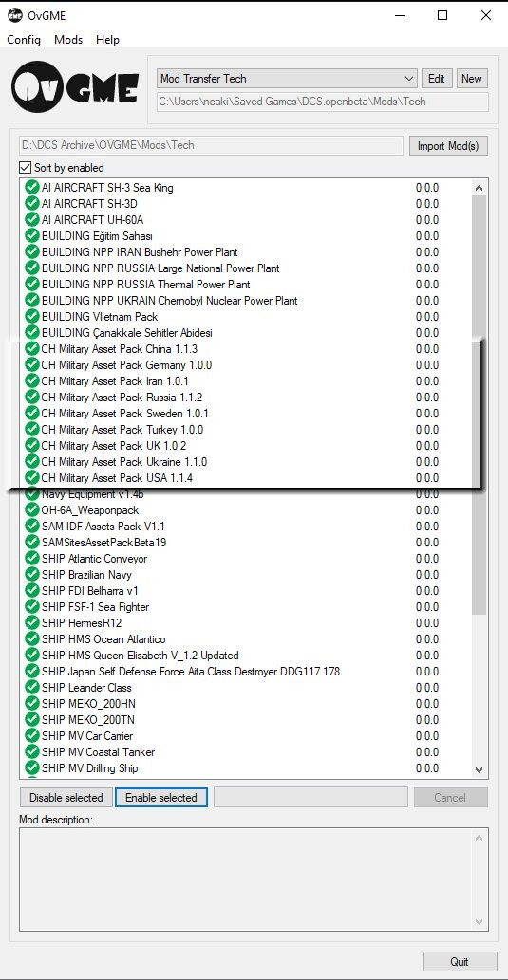Click enabled icon beside BUILDING Eğitim Sahası
This screenshot has height=980, width=508.
31,236
